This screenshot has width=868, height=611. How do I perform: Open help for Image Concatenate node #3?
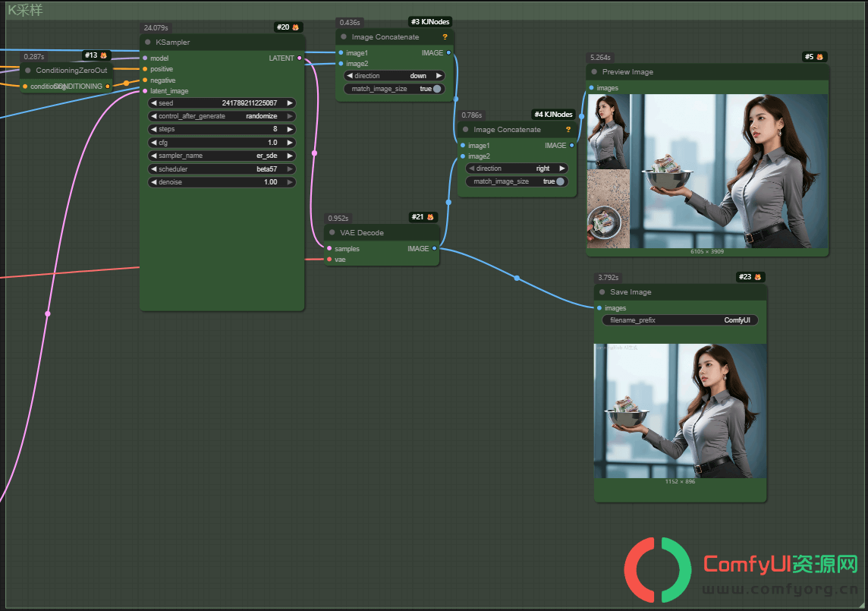445,37
